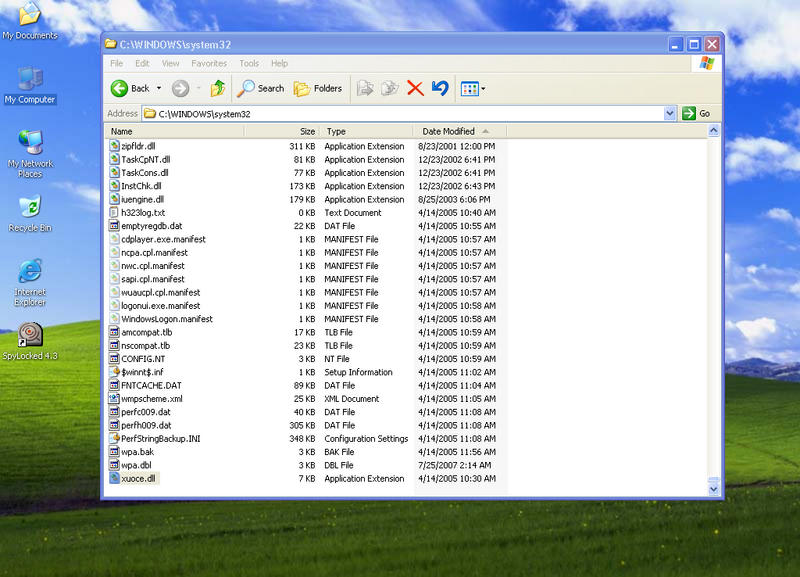Select the My Computer desktop icon
Image resolution: width=800 pixels, height=577 pixels.
click(x=30, y=86)
